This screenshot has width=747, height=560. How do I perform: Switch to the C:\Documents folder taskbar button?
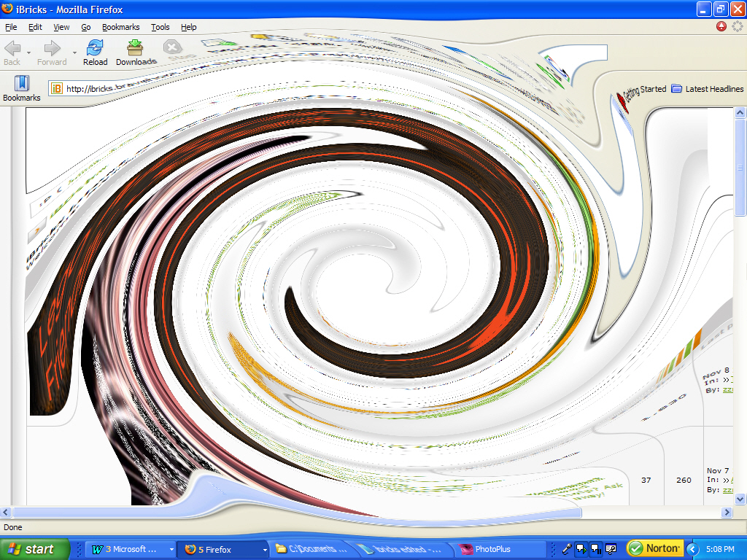pos(312,549)
